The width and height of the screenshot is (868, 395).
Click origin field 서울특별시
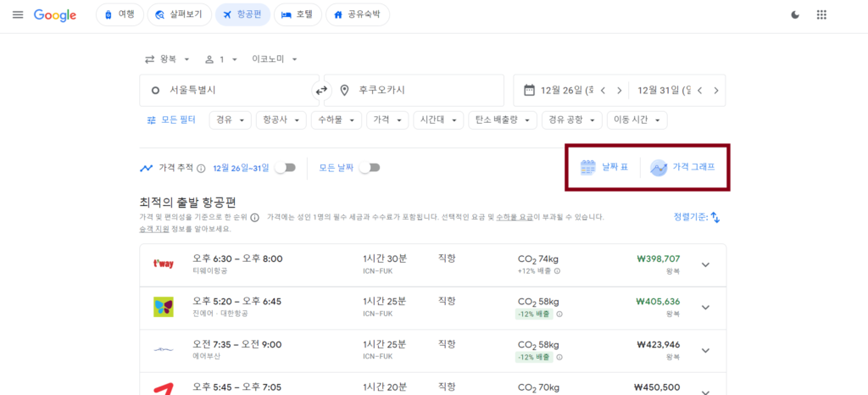(229, 90)
